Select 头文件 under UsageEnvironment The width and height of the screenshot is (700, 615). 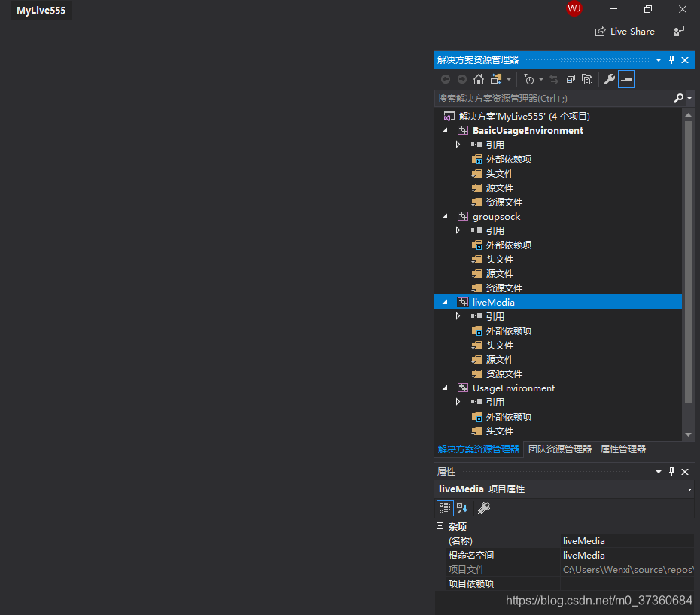point(500,431)
